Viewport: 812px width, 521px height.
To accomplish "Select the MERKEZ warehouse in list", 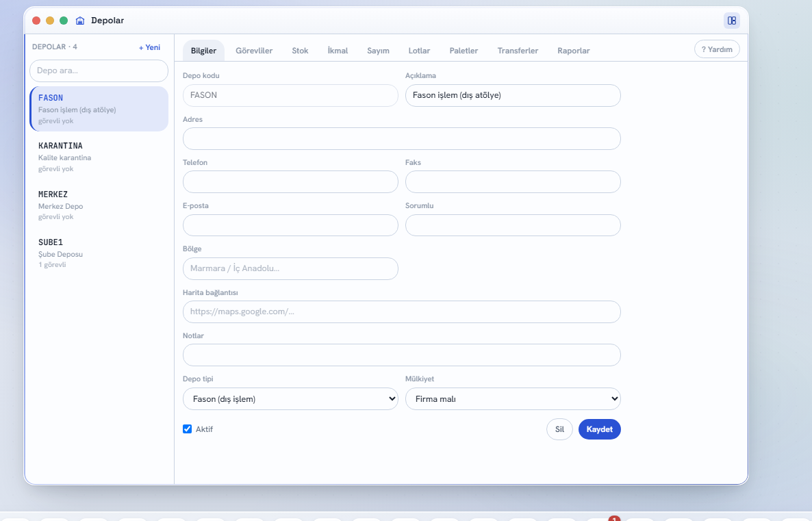I will (x=99, y=205).
